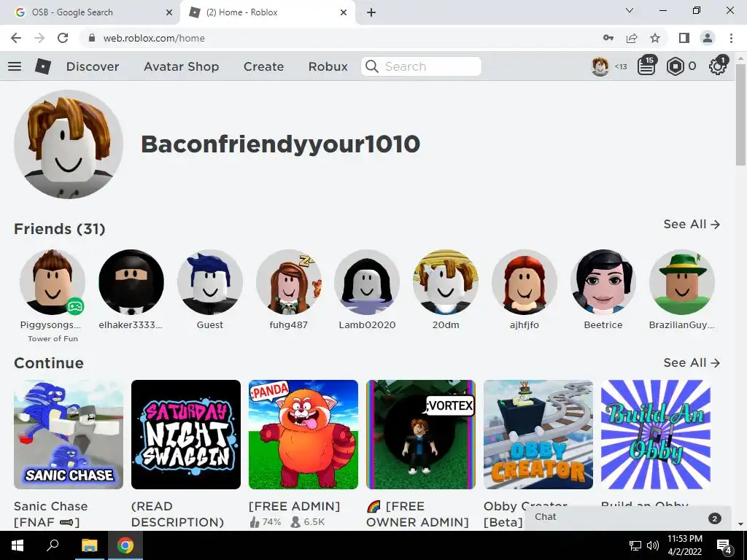Screen dimensions: 747x560
Task: Open avatar profile icon in navbar
Action: [x=600, y=66]
